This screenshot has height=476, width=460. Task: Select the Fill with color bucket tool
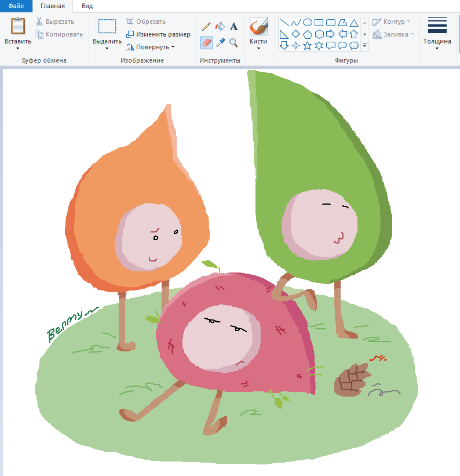point(220,27)
